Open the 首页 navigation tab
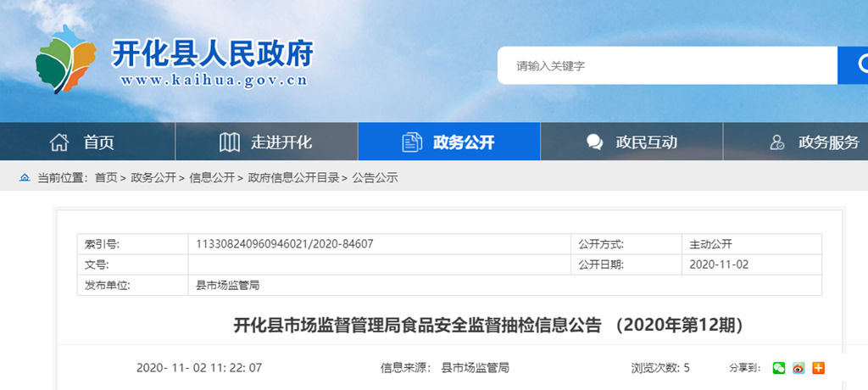The image size is (868, 390). [87, 142]
